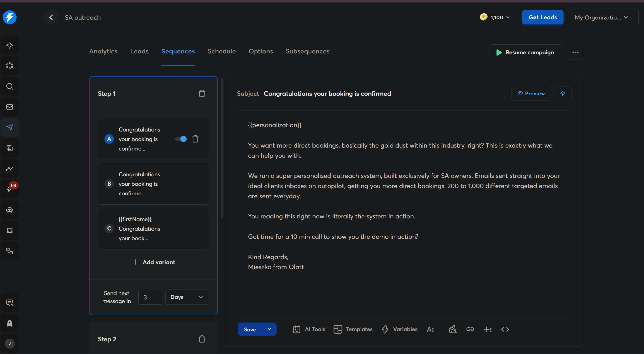Toggle variant A on/off switch
Viewport: 644px width, 354px height.
[181, 139]
